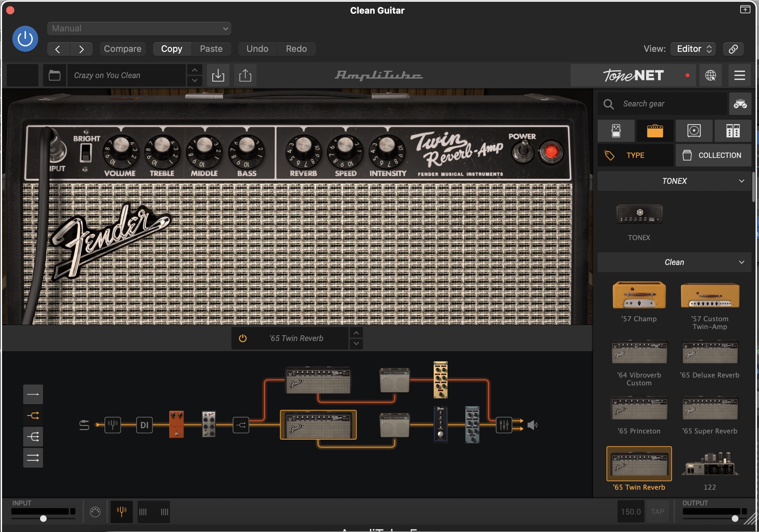Select the '65 Princeton amp
Viewport: 759px width, 532px height.
tap(639, 408)
